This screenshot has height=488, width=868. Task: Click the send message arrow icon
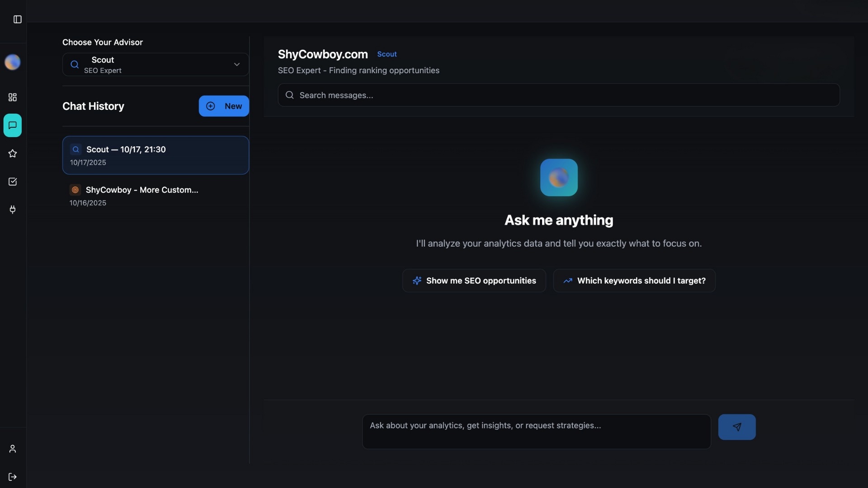coord(737,427)
